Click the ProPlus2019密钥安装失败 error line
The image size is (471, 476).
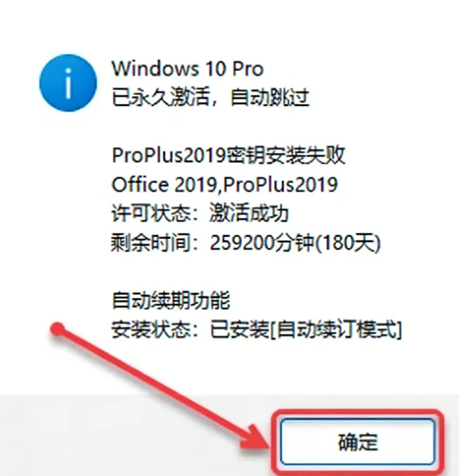(x=228, y=155)
